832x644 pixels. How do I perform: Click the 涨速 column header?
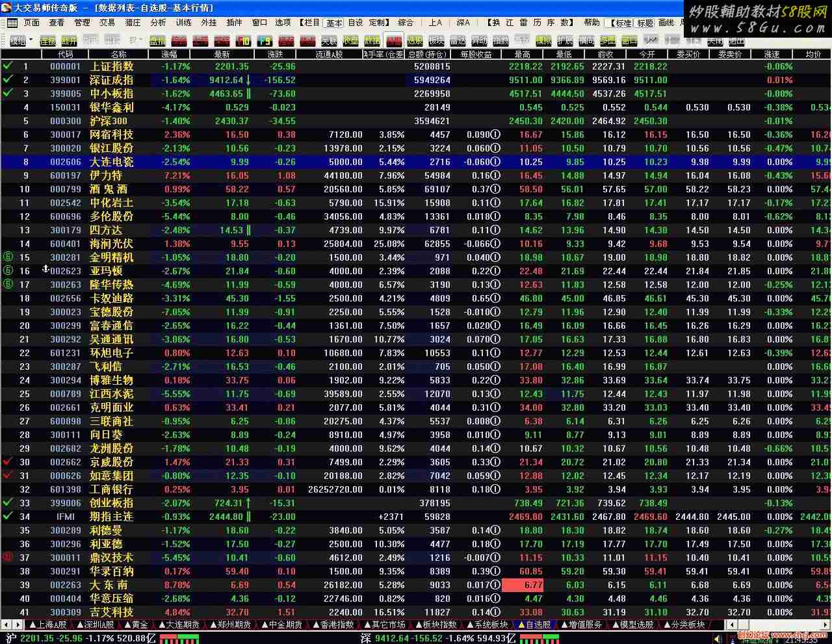pyautogui.click(x=771, y=55)
